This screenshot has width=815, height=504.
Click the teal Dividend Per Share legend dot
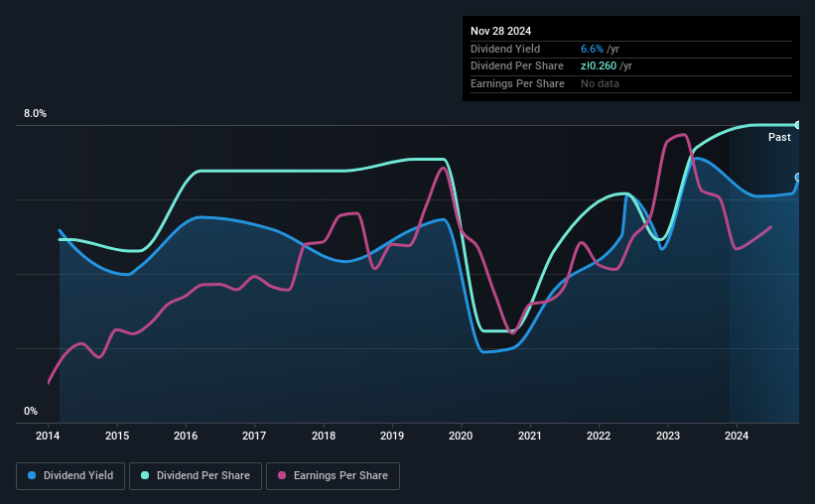click(x=145, y=475)
